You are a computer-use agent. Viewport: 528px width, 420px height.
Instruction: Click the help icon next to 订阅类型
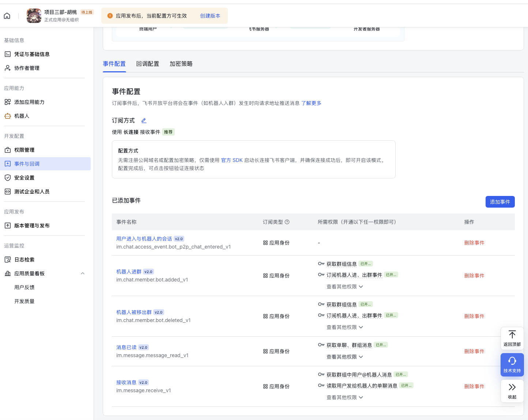[x=287, y=222]
